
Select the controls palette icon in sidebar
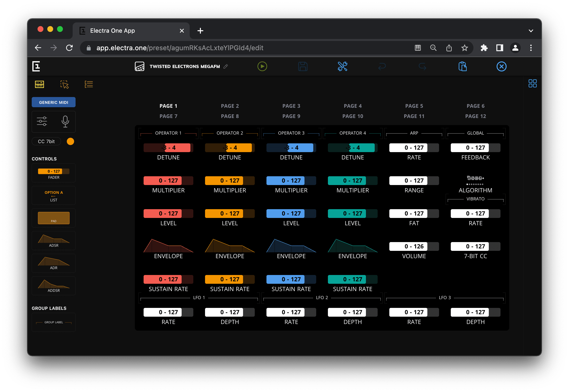click(x=39, y=84)
